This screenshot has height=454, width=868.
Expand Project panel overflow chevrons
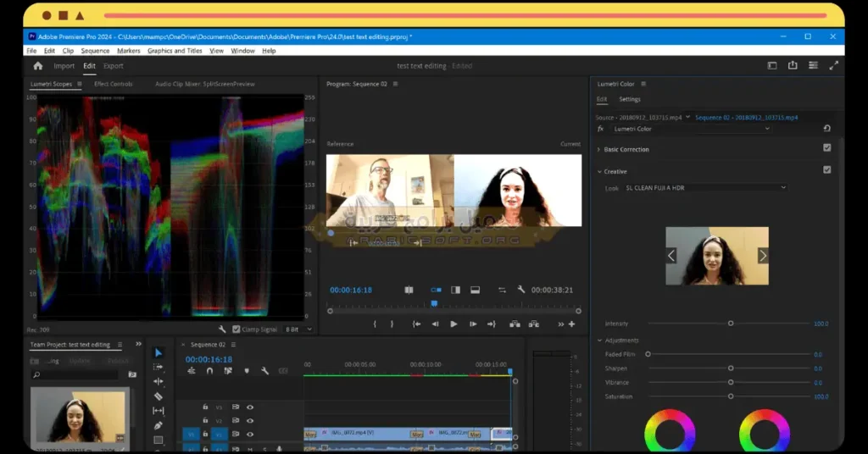tap(138, 344)
